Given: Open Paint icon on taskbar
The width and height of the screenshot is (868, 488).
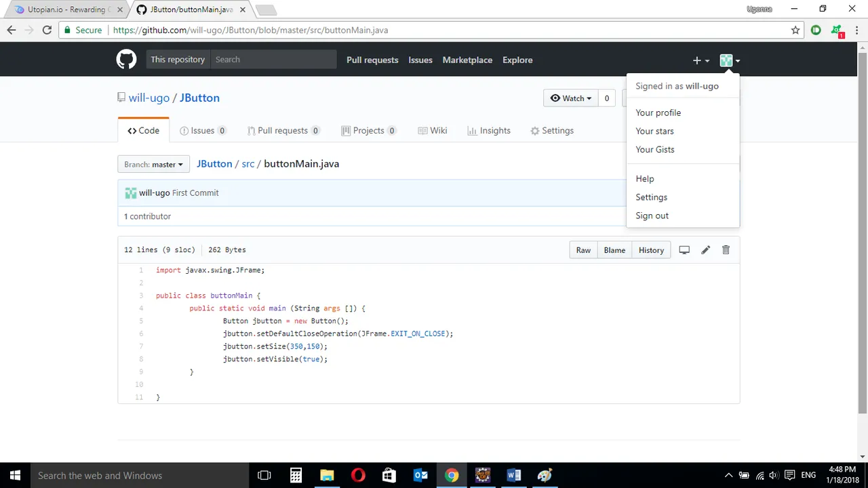Looking at the screenshot, I should (545, 475).
